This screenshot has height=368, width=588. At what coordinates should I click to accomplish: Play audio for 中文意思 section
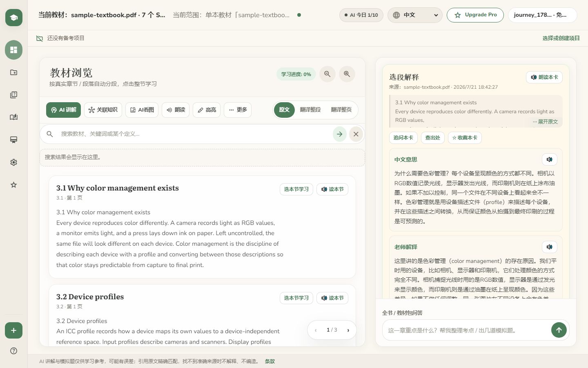[x=550, y=159]
